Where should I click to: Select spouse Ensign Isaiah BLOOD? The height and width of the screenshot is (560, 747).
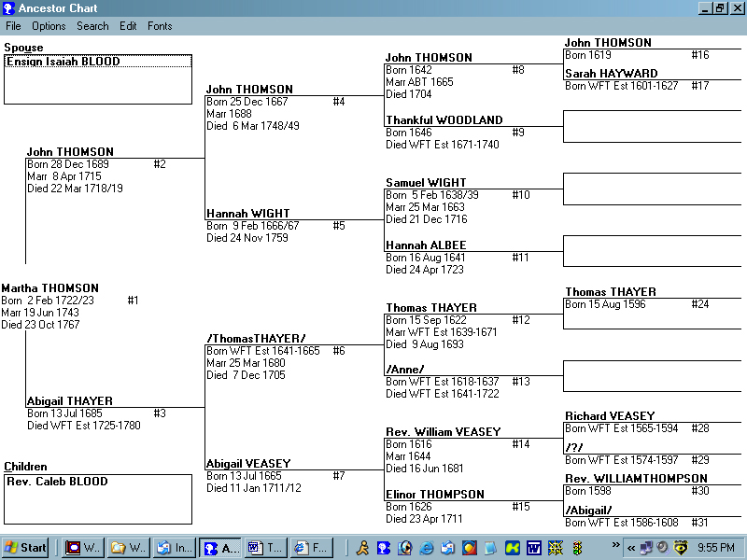(63, 62)
